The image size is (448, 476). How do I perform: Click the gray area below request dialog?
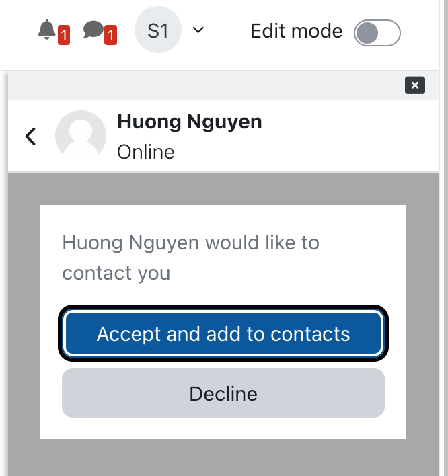pos(223,457)
